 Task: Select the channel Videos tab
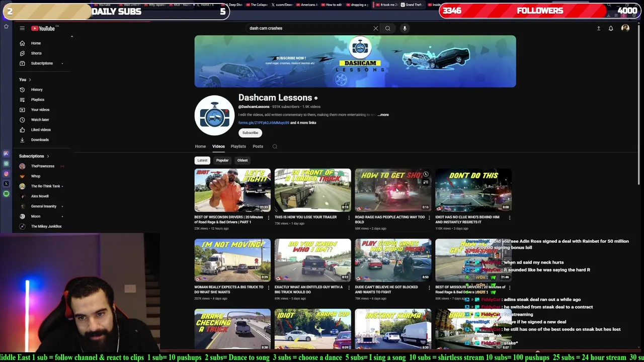pos(218,146)
